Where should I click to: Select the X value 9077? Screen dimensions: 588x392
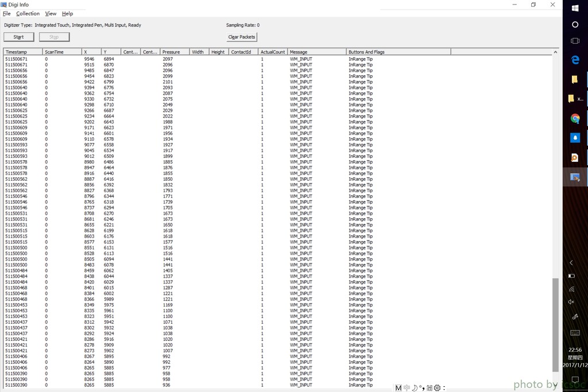pyautogui.click(x=89, y=145)
